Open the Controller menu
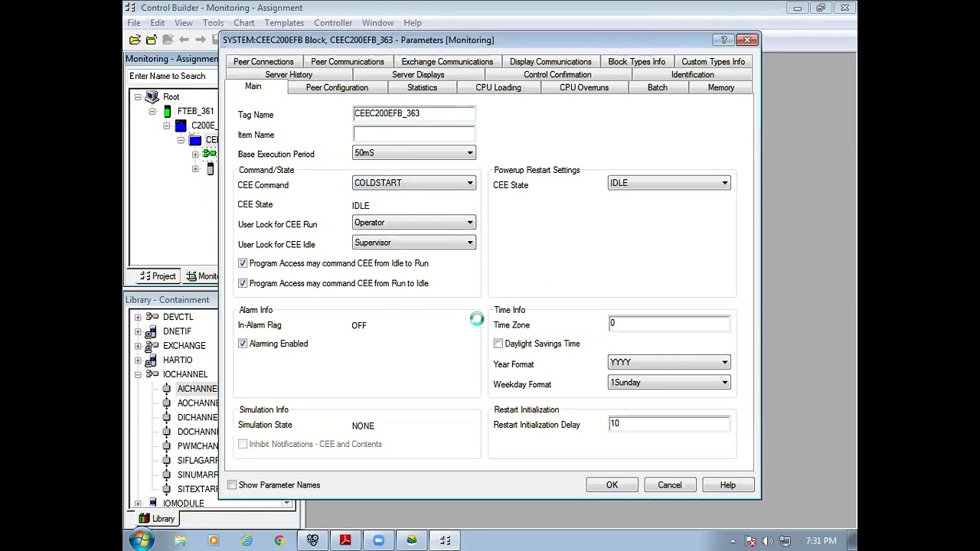This screenshot has width=980, height=551. [333, 23]
